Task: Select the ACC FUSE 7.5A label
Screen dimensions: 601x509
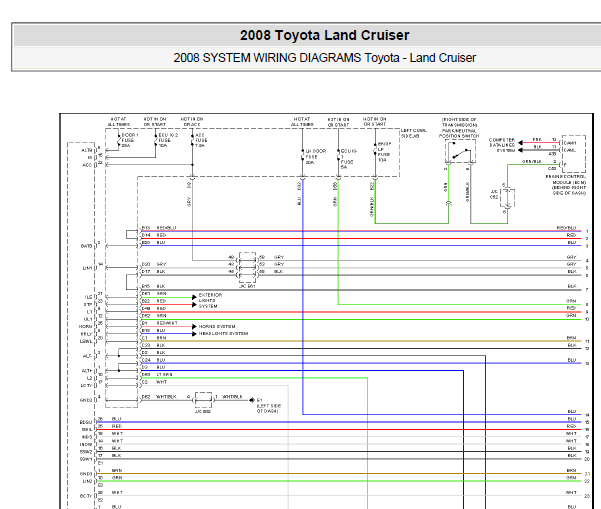Action: [x=201, y=140]
